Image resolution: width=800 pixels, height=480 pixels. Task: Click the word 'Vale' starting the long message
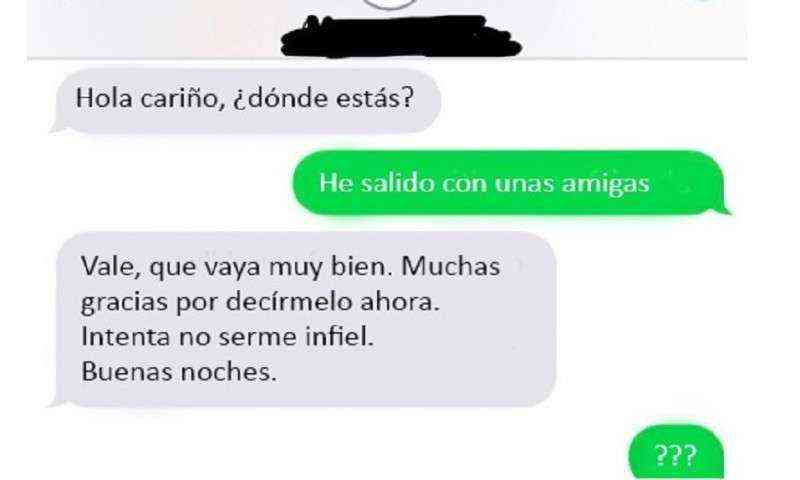[x=110, y=267]
